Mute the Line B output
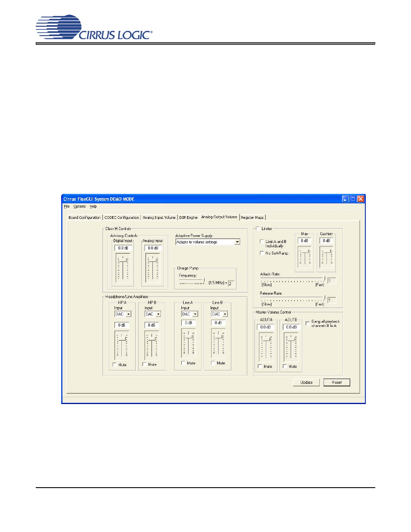Image resolution: width=411 pixels, height=532 pixels. point(213,363)
